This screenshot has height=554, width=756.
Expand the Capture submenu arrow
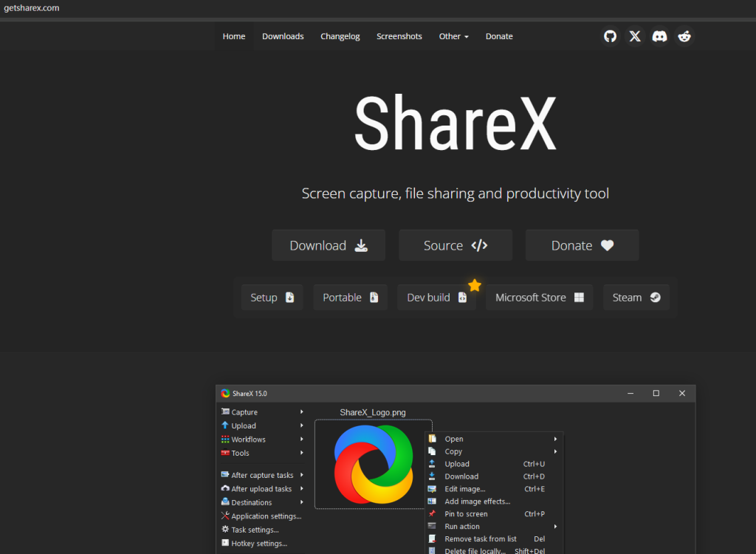pyautogui.click(x=302, y=411)
